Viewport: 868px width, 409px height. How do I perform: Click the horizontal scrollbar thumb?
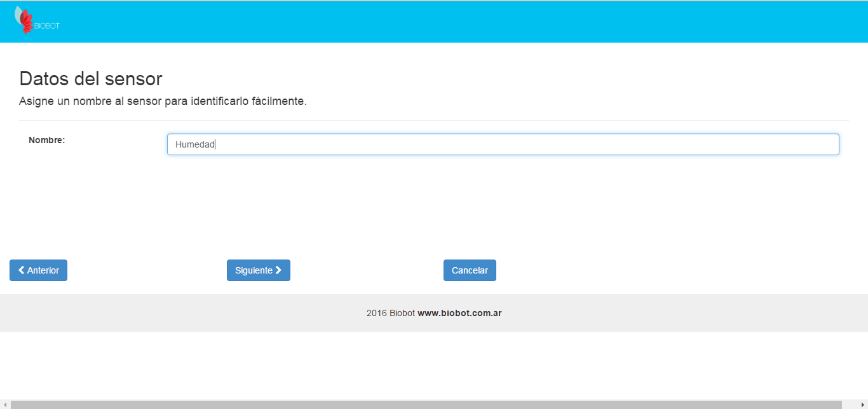click(426, 405)
